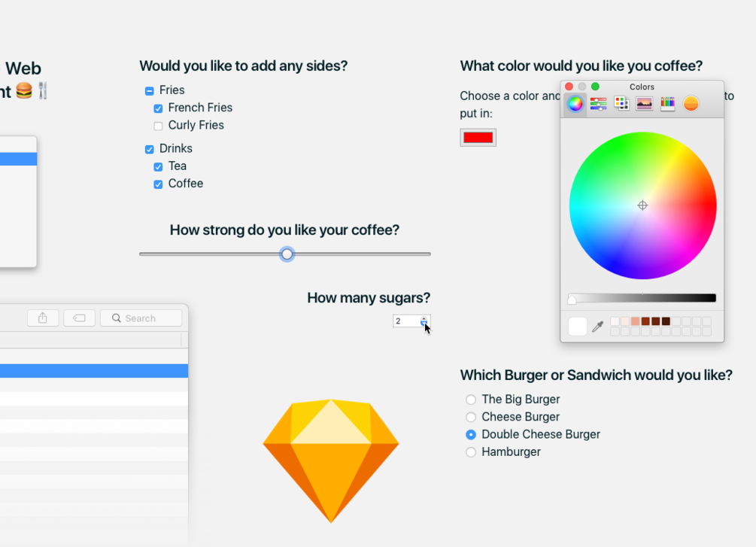Open the Image Palettes view
This screenshot has width=756, height=547.
[x=644, y=104]
